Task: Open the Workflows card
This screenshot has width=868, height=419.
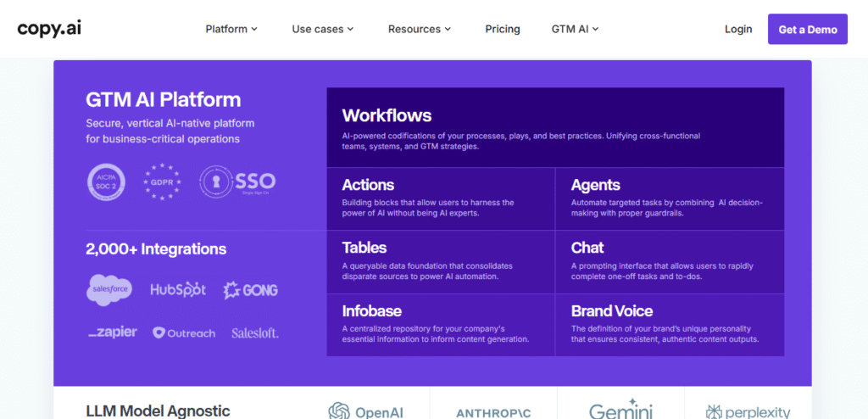Action: coord(555,127)
